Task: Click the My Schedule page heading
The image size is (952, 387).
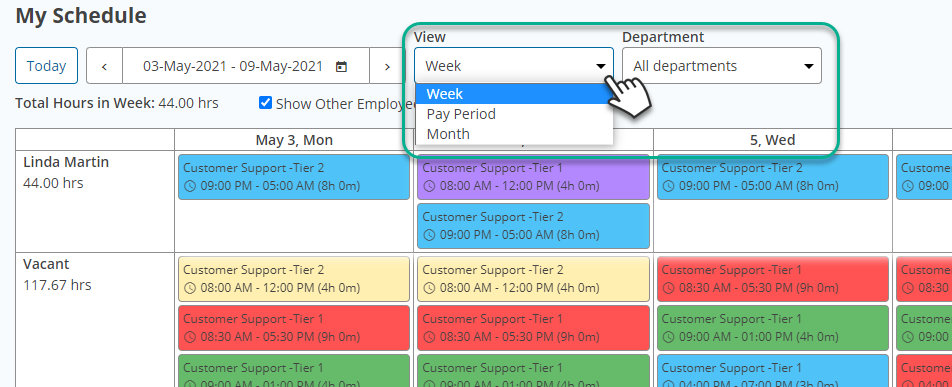Action: pyautogui.click(x=81, y=16)
